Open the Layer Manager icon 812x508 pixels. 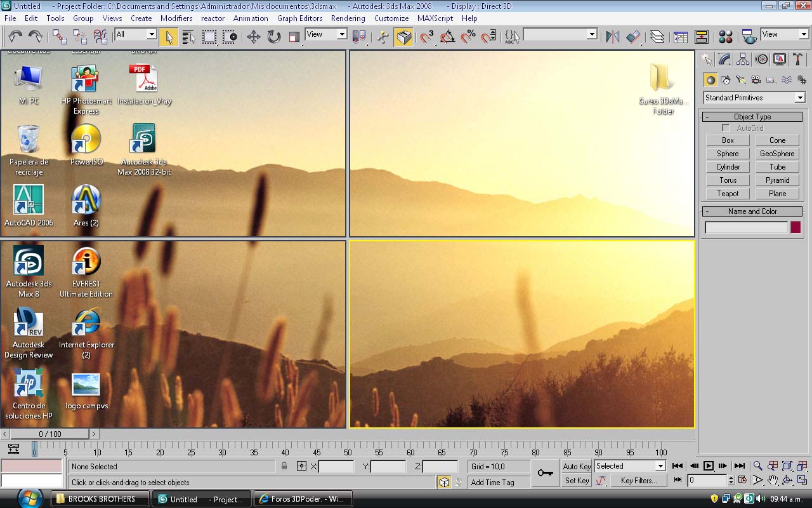coord(657,37)
